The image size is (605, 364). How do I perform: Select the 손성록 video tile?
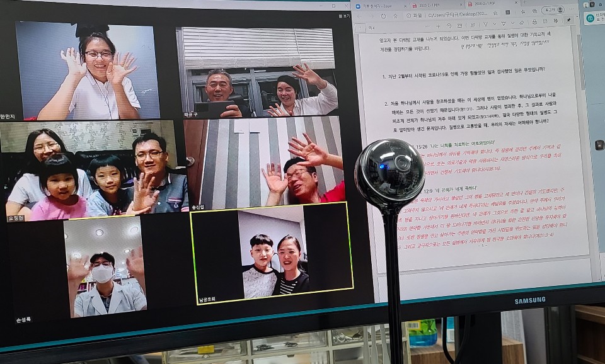coord(105,268)
